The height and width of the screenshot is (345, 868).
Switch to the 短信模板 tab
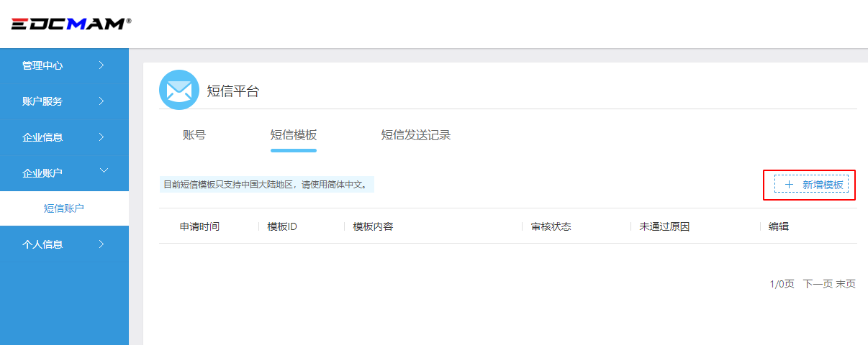294,135
